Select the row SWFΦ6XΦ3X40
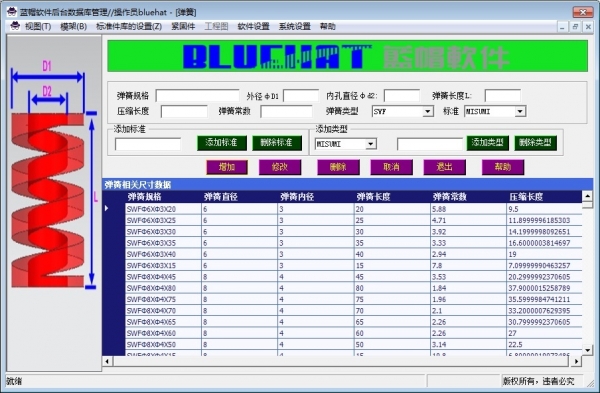 click(x=354, y=254)
